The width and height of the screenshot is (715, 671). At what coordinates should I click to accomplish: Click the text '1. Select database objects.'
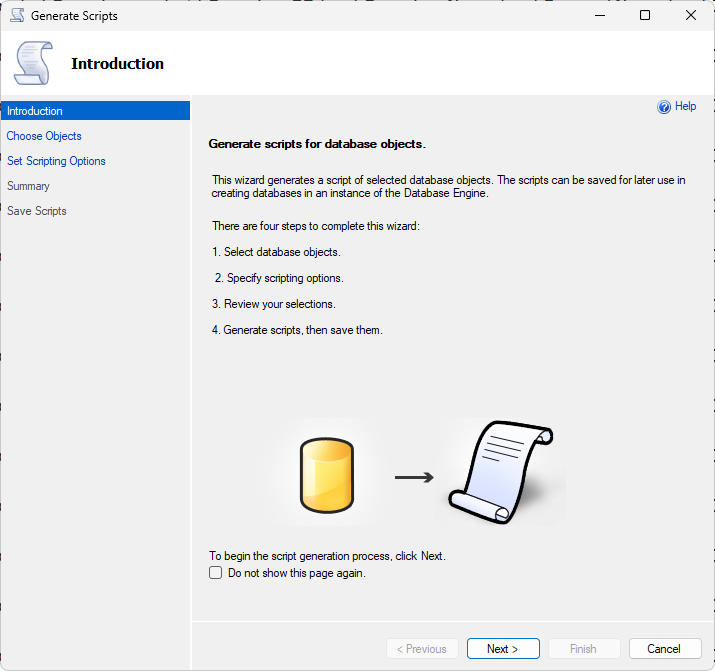(276, 252)
